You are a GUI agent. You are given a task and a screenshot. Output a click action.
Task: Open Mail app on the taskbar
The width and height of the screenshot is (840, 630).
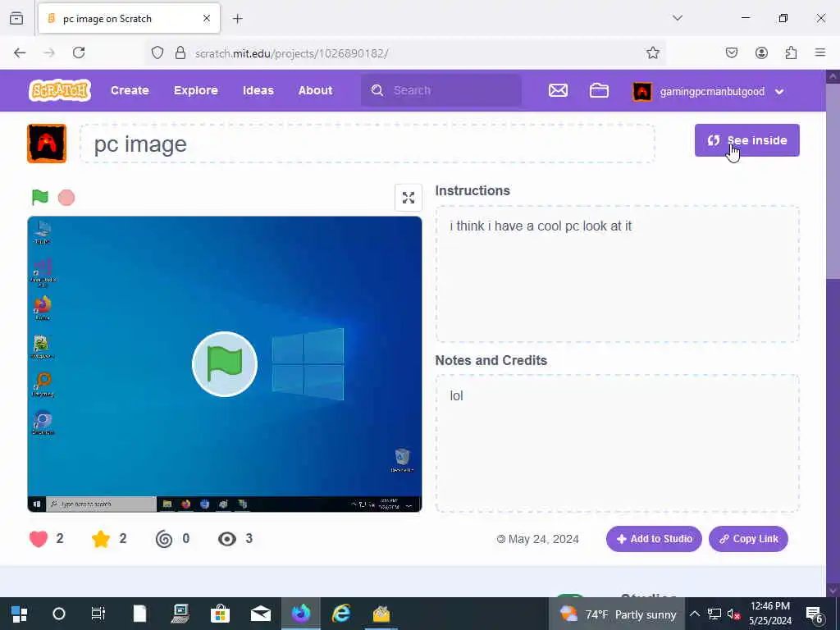click(260, 614)
